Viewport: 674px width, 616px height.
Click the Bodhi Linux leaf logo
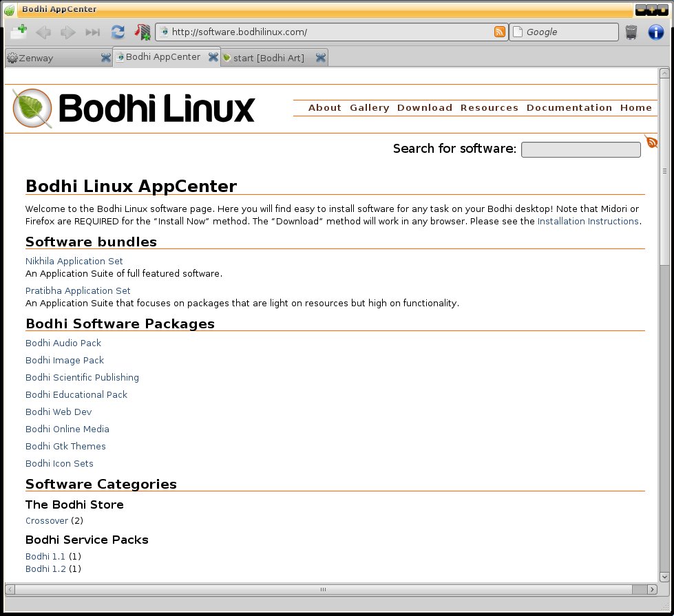[32, 108]
